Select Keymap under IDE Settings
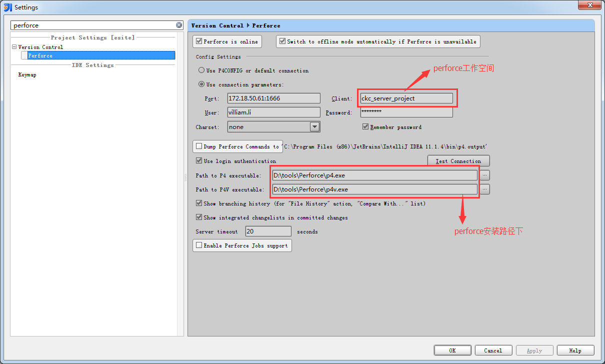This screenshot has height=364, width=605. (x=27, y=74)
